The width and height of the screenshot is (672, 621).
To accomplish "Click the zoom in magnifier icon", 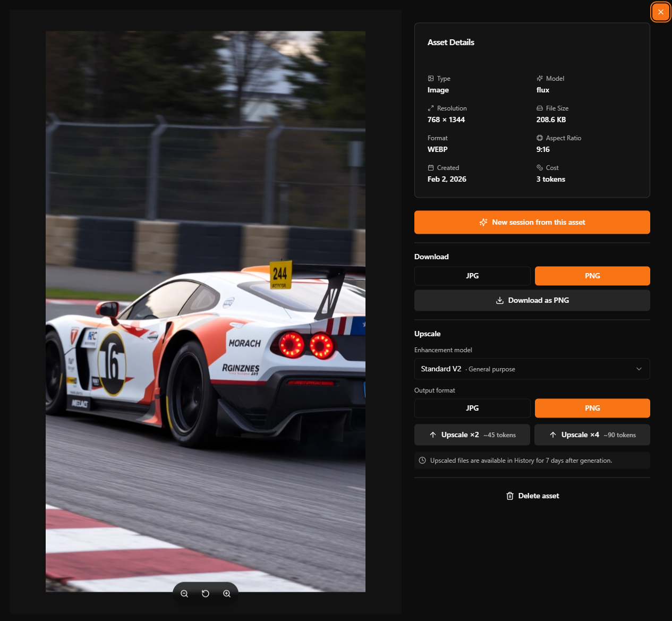I will click(227, 594).
